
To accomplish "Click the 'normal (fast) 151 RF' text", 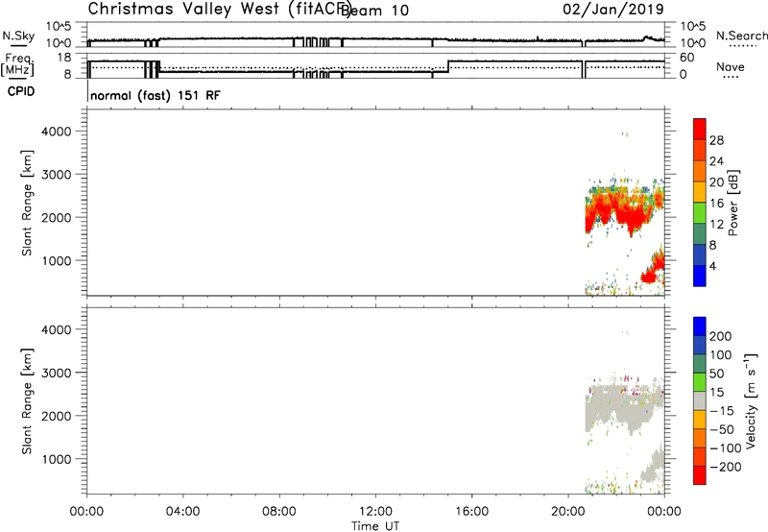I will coord(156,95).
